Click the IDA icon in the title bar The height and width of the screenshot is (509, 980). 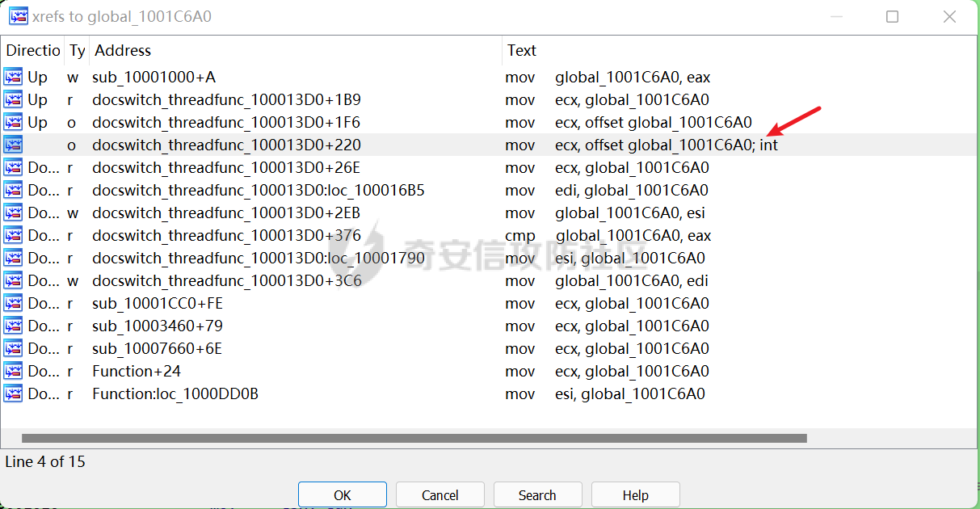[x=17, y=16]
